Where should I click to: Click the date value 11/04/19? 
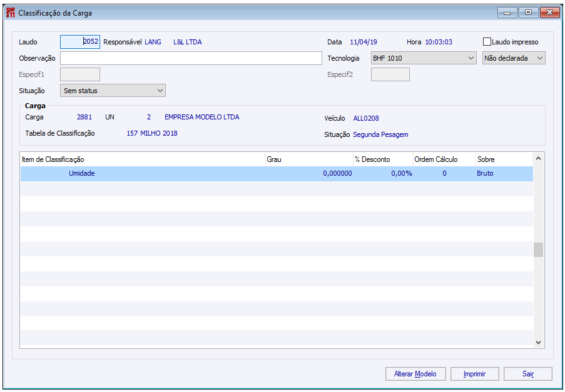(364, 42)
